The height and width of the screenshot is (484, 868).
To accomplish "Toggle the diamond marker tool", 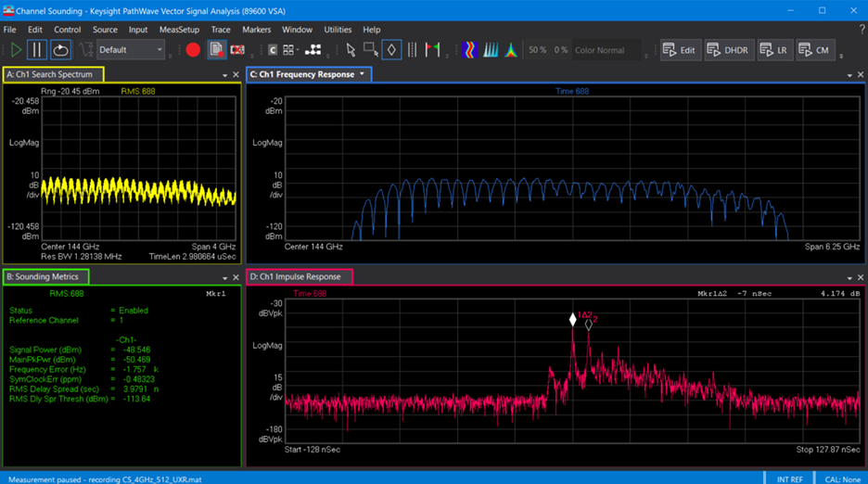I will click(391, 50).
